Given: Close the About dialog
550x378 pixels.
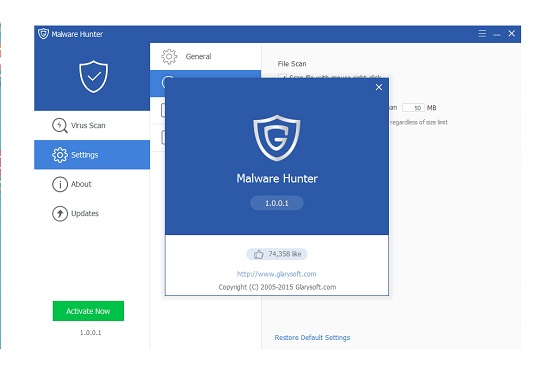Looking at the screenshot, I should (x=379, y=87).
